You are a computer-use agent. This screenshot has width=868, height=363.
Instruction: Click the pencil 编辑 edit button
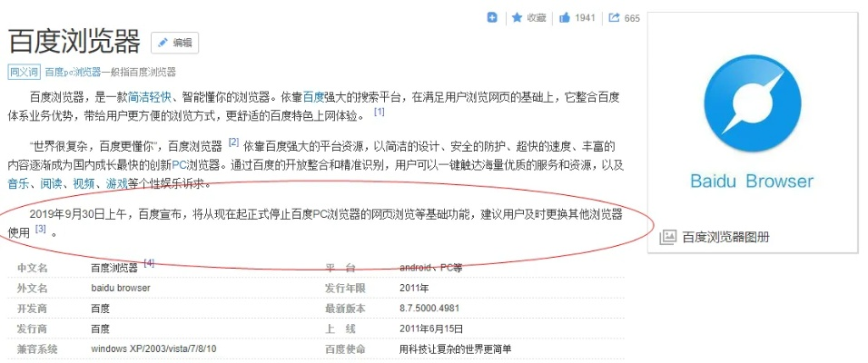174,43
